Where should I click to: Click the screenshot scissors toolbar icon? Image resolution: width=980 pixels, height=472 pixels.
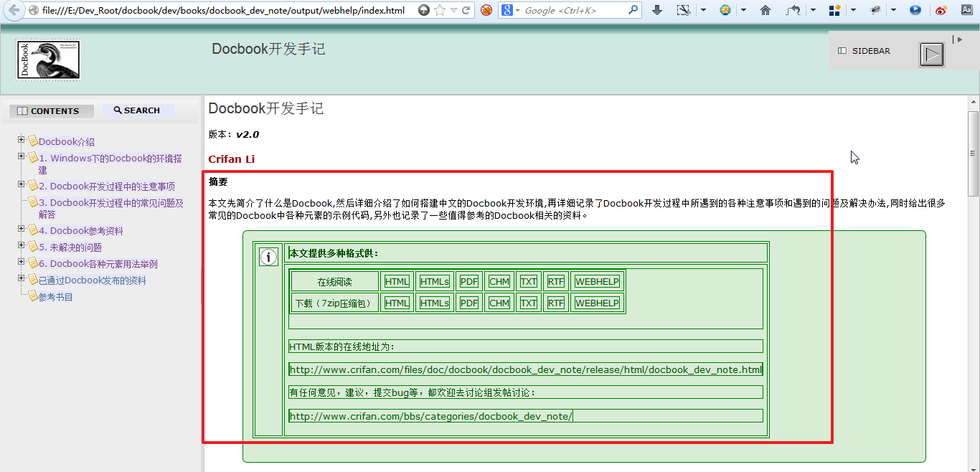684,10
